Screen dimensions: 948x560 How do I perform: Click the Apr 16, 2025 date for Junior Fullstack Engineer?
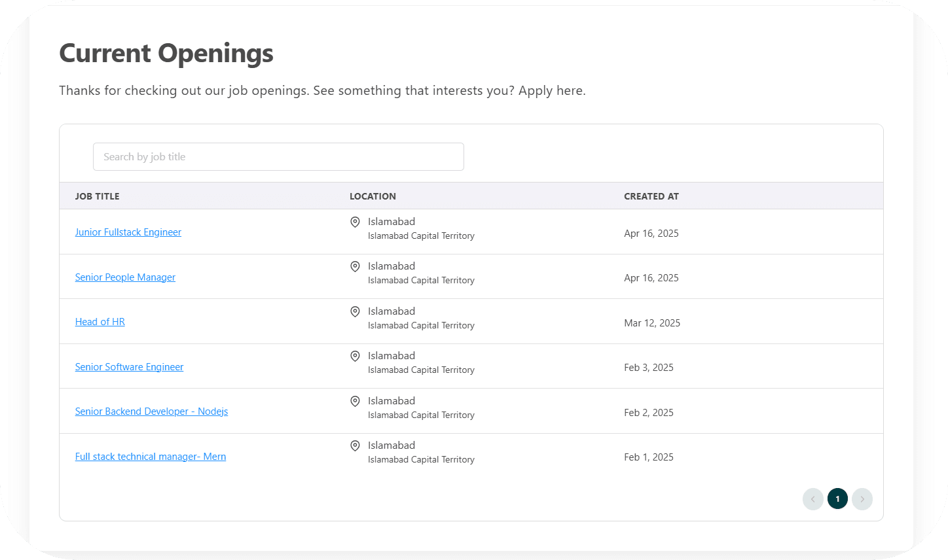651,234
